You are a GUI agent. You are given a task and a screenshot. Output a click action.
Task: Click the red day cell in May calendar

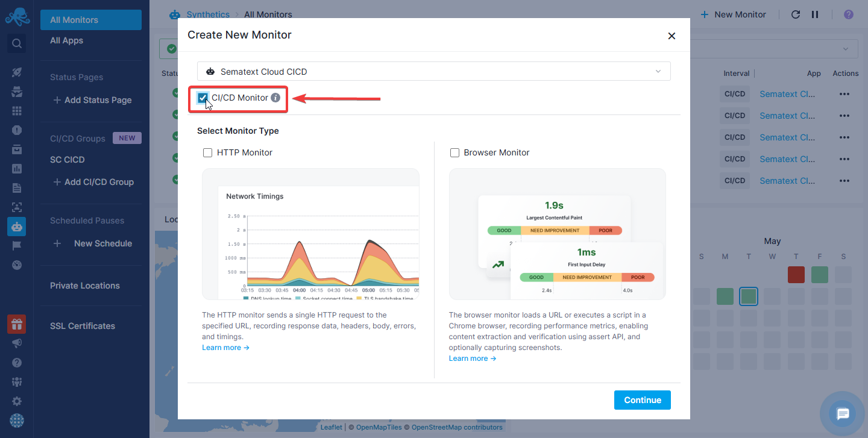point(796,275)
